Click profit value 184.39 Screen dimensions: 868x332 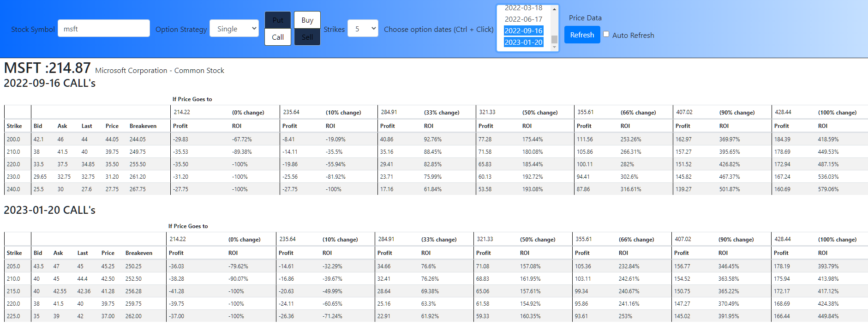click(x=782, y=139)
